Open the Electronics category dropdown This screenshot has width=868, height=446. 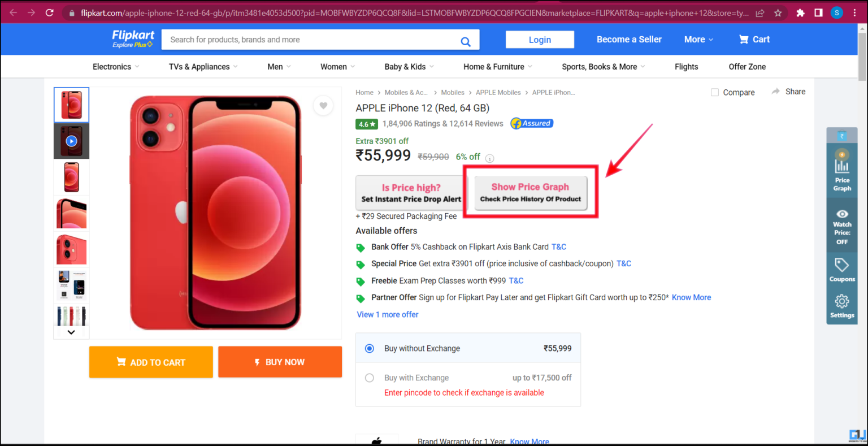(x=115, y=66)
